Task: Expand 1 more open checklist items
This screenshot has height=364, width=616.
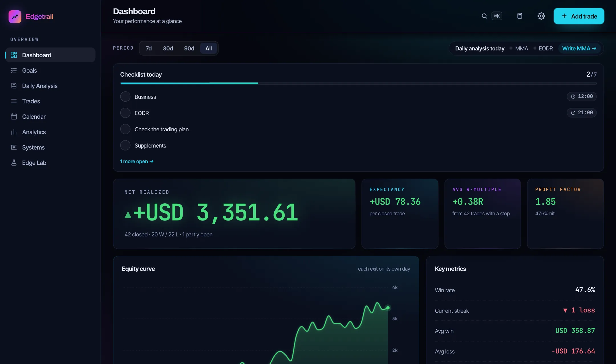Action: (137, 161)
